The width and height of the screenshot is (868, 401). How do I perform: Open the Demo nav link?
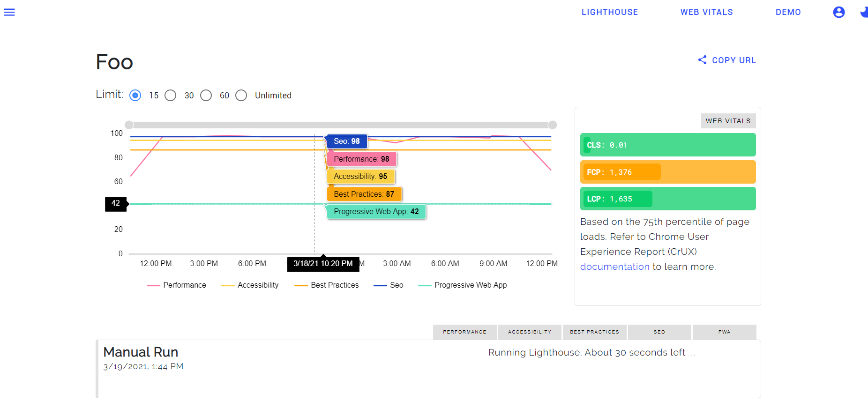coord(788,12)
